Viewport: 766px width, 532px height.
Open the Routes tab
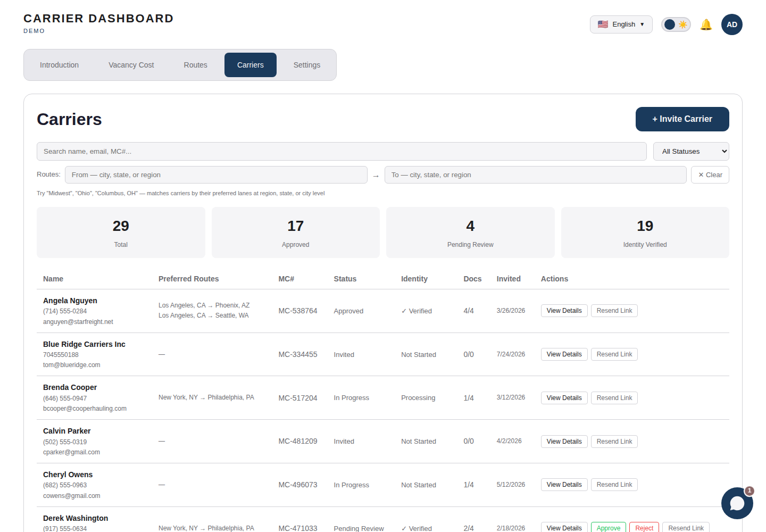point(196,65)
